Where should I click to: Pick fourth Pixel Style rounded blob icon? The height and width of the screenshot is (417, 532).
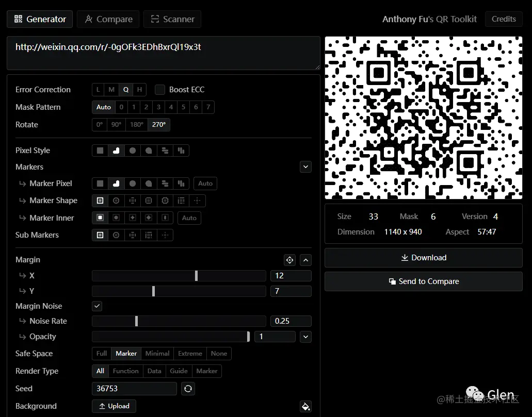(x=149, y=151)
